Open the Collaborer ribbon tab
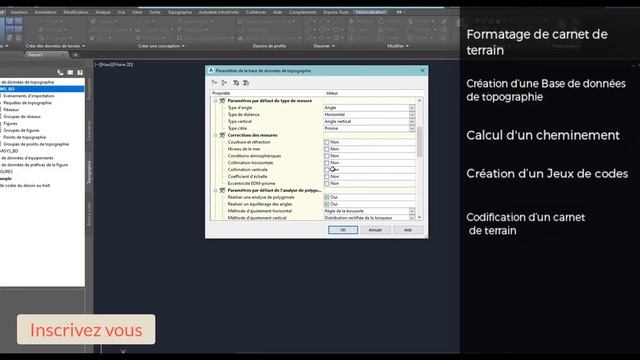Screen dimensions: 640x360 click(256, 12)
